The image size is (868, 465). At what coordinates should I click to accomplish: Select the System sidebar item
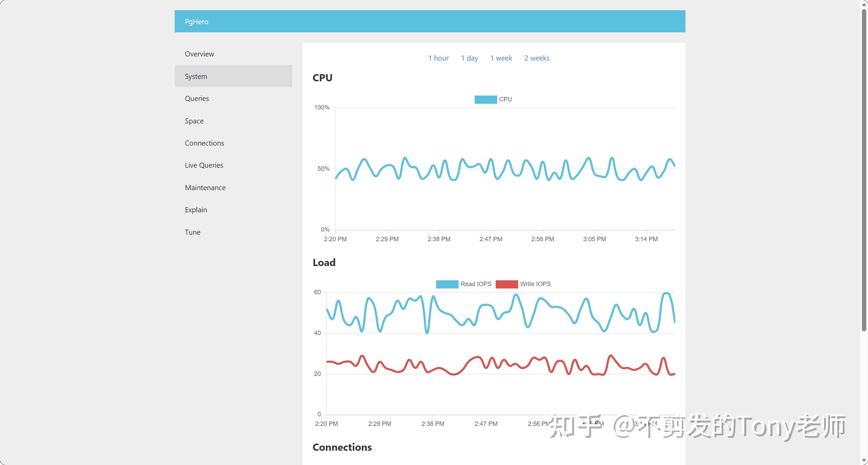[x=233, y=76]
